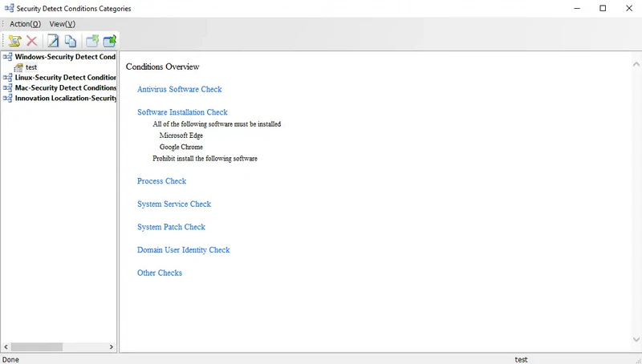
Task: Click the toolbar grip handle before the first icon
Action: 4,41
